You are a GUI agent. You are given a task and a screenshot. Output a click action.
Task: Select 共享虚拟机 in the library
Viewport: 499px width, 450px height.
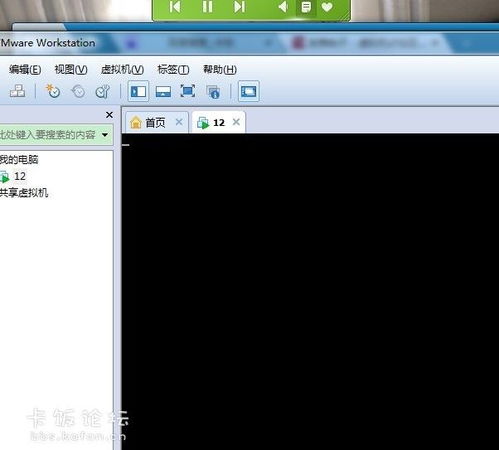point(24,193)
